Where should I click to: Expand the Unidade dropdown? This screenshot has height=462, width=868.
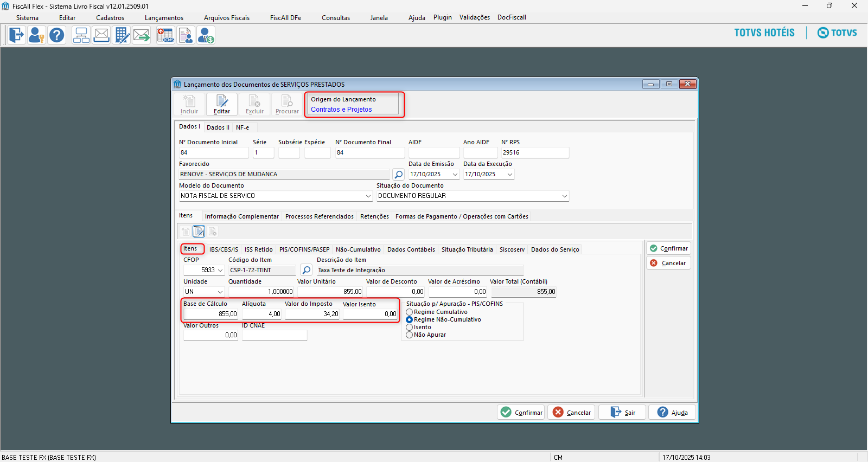click(x=220, y=292)
